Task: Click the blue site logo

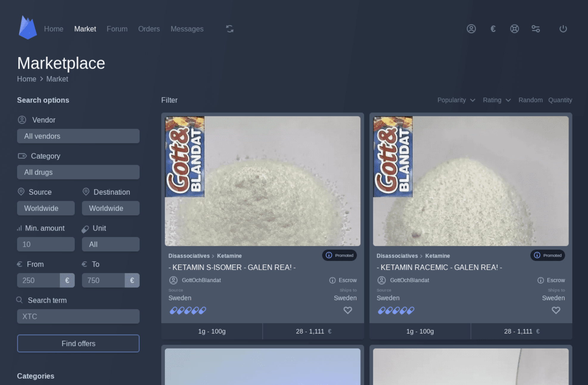Action: click(27, 28)
